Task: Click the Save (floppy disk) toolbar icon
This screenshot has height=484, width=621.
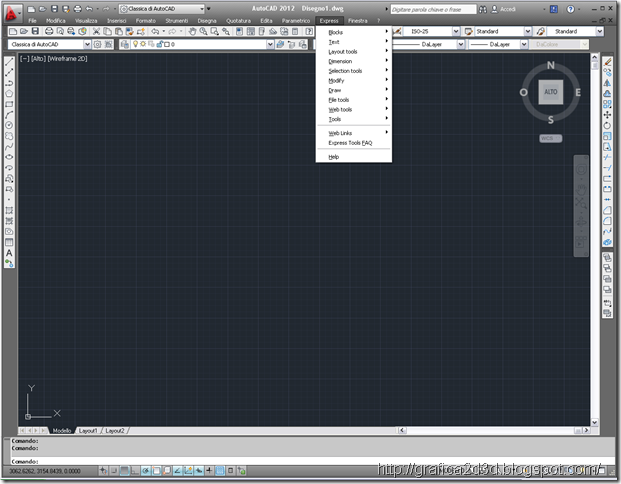Action: click(35, 31)
